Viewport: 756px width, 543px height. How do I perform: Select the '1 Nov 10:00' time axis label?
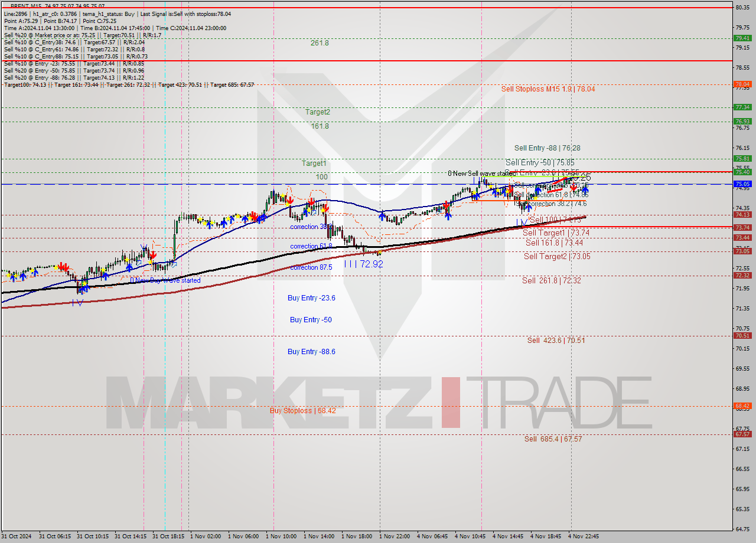coord(281,537)
